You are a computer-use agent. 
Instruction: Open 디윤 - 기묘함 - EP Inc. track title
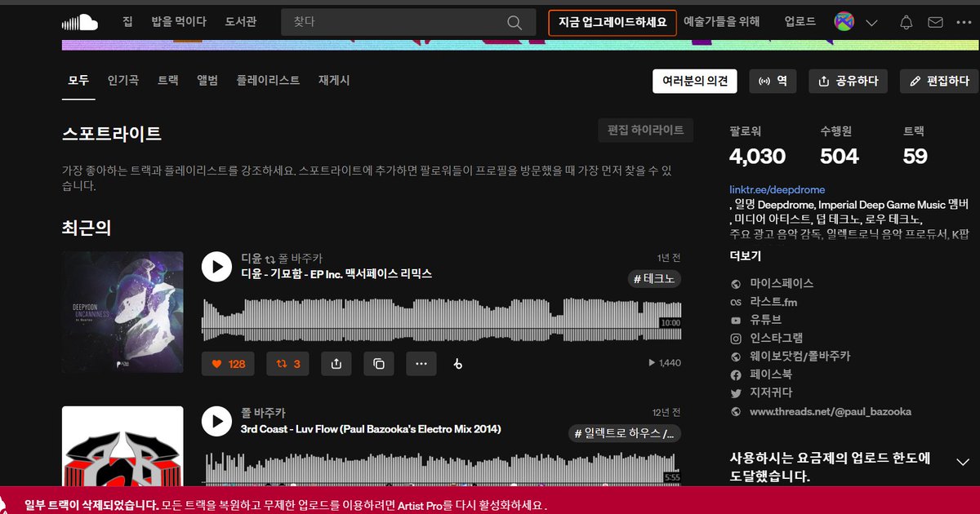(x=336, y=274)
